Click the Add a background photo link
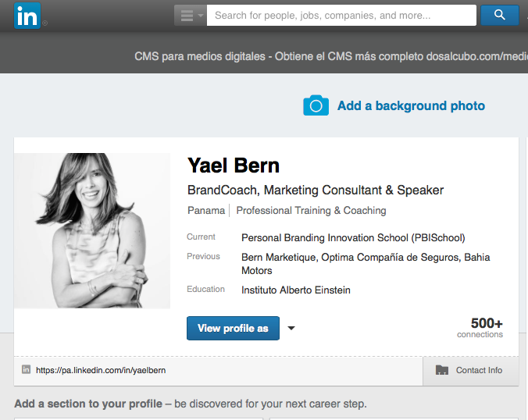The height and width of the screenshot is (420, 528). [x=411, y=106]
